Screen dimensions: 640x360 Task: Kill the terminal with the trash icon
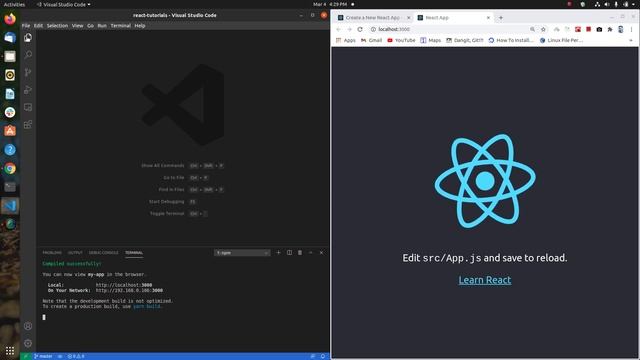[300, 253]
